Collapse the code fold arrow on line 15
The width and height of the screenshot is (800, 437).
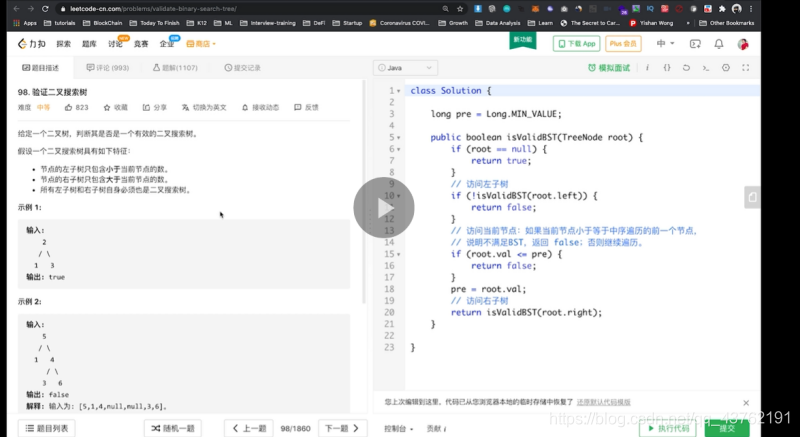tap(398, 254)
